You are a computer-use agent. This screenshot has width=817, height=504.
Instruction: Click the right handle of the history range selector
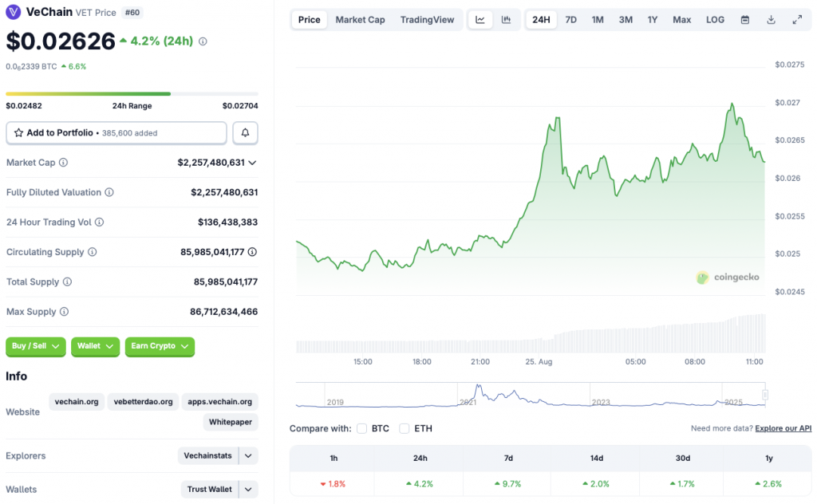pyautogui.click(x=765, y=394)
